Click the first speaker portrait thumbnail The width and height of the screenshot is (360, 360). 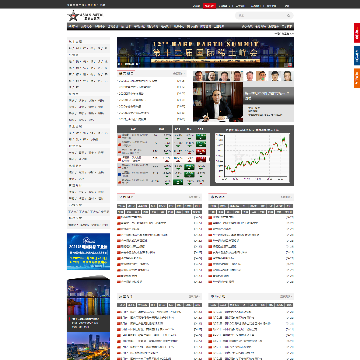198,76
